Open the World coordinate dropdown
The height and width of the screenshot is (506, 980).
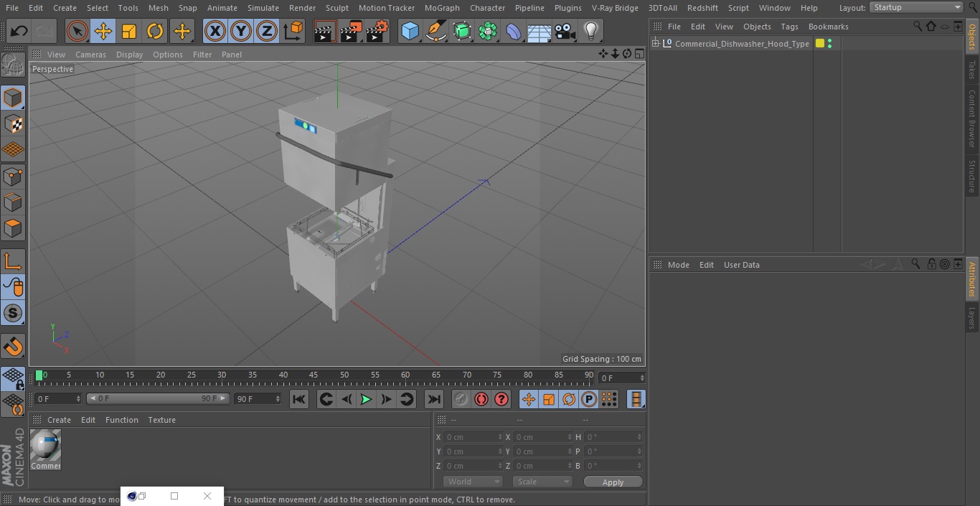[x=473, y=482]
